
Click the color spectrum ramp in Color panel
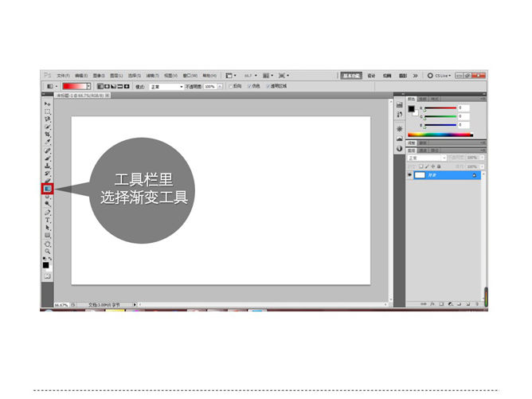[x=440, y=135]
